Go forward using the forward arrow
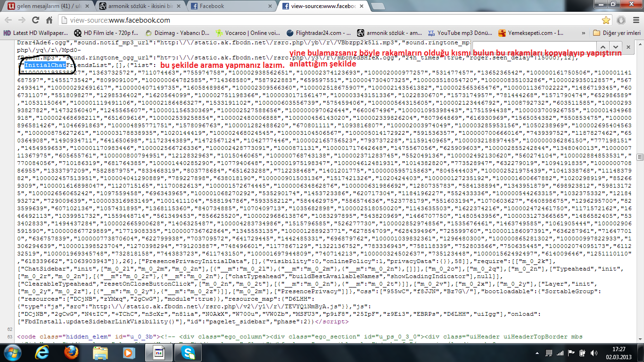Viewport: 644px width, 362px height. click(22, 20)
